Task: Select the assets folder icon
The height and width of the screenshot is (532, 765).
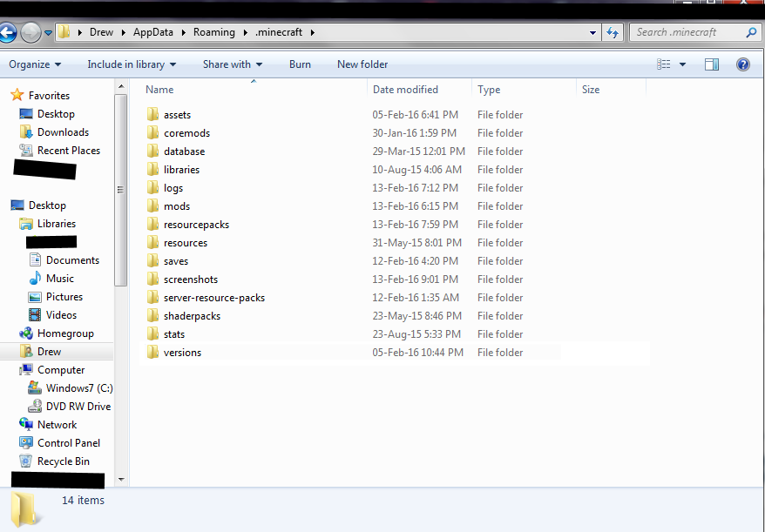Action: coord(152,115)
